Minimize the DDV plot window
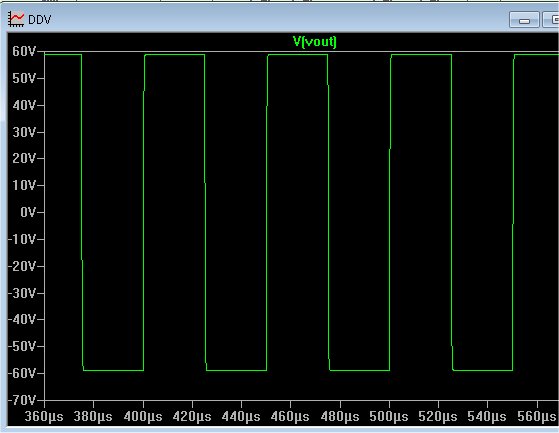 click(x=524, y=20)
